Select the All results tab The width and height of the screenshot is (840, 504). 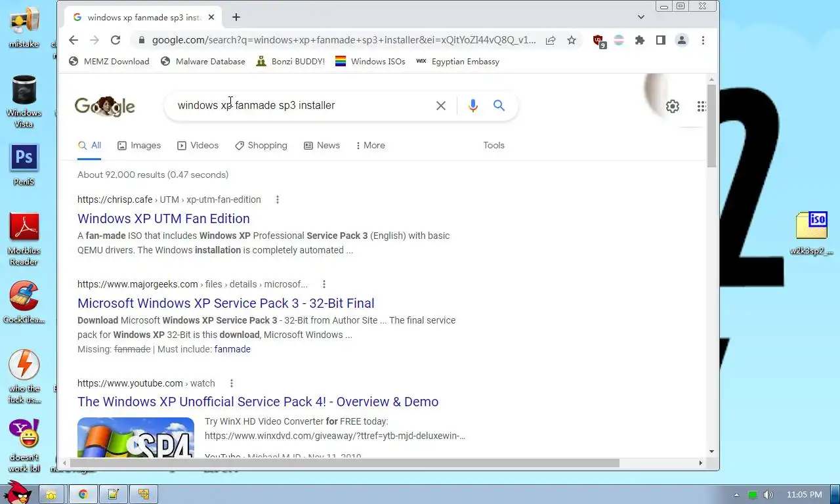coord(89,146)
